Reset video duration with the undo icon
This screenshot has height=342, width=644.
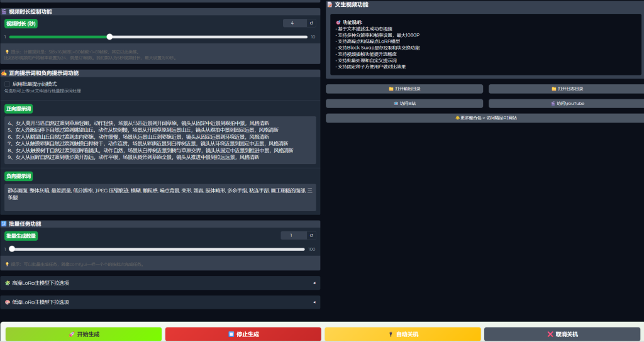(311, 23)
